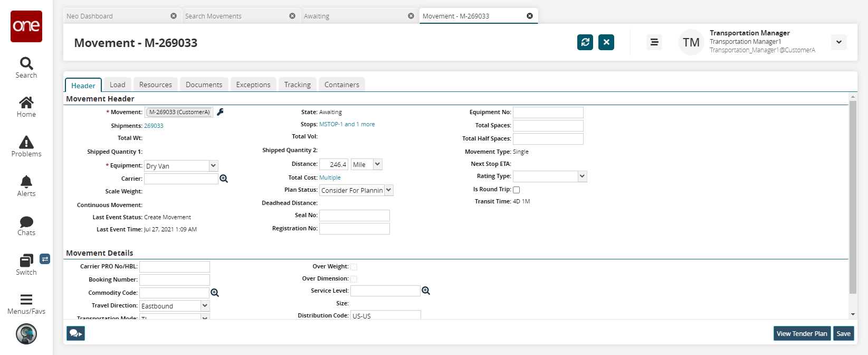Click the chat comments icon at bottom
Viewport: 868px width, 355px height.
click(75, 333)
